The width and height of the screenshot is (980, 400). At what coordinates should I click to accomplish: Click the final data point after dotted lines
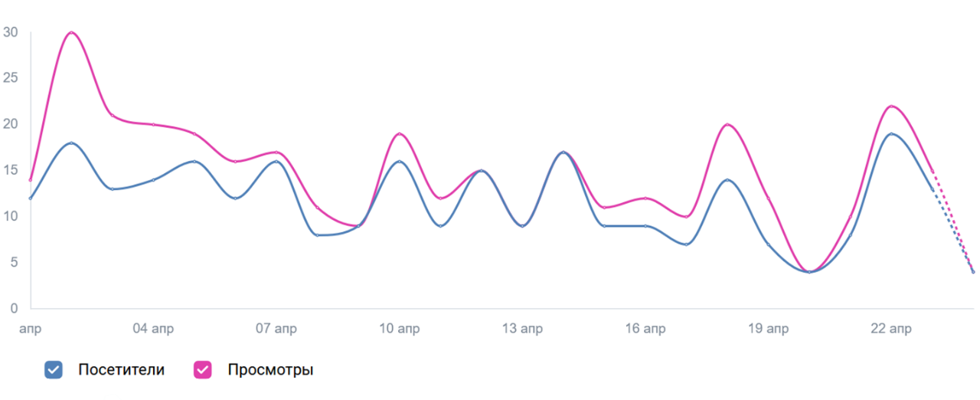tap(973, 272)
